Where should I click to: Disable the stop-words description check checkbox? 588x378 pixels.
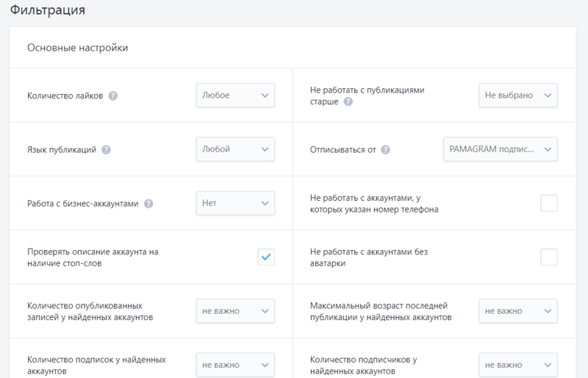266,257
